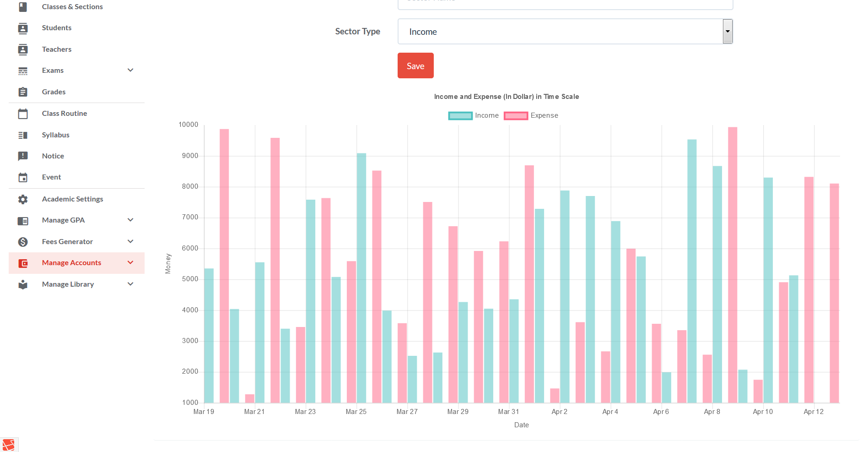Viewport: 868px width, 452px height.
Task: Click the Class Routine calendar icon
Action: [x=23, y=114]
